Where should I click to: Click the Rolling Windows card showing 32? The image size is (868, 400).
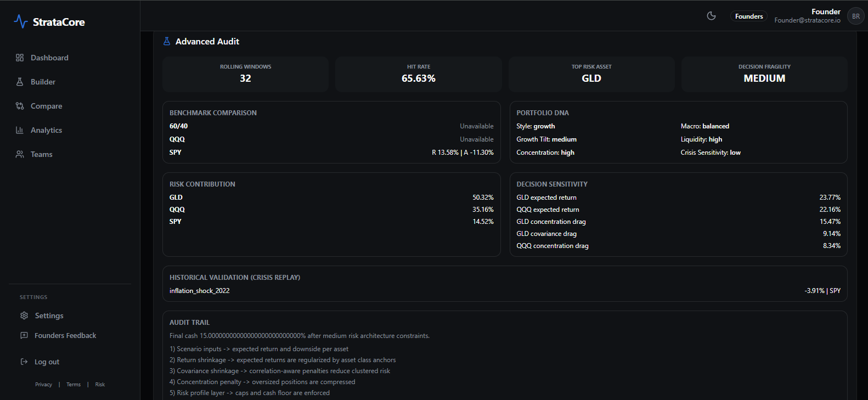(x=245, y=74)
